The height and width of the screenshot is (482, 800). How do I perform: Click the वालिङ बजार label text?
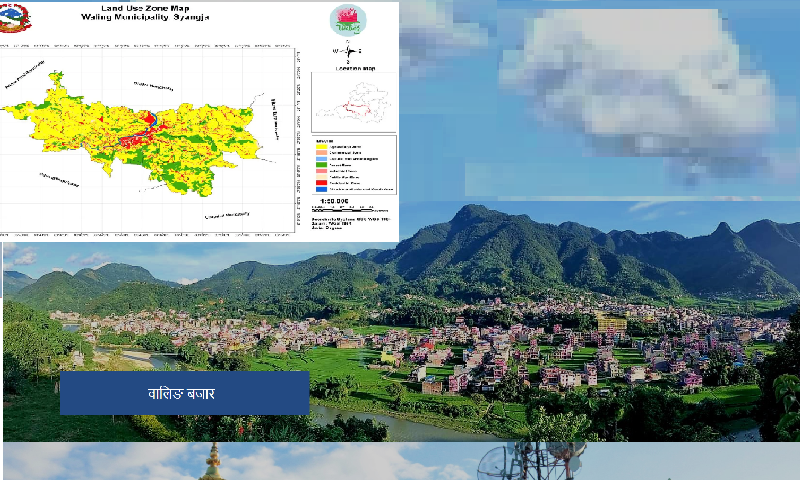[181, 393]
